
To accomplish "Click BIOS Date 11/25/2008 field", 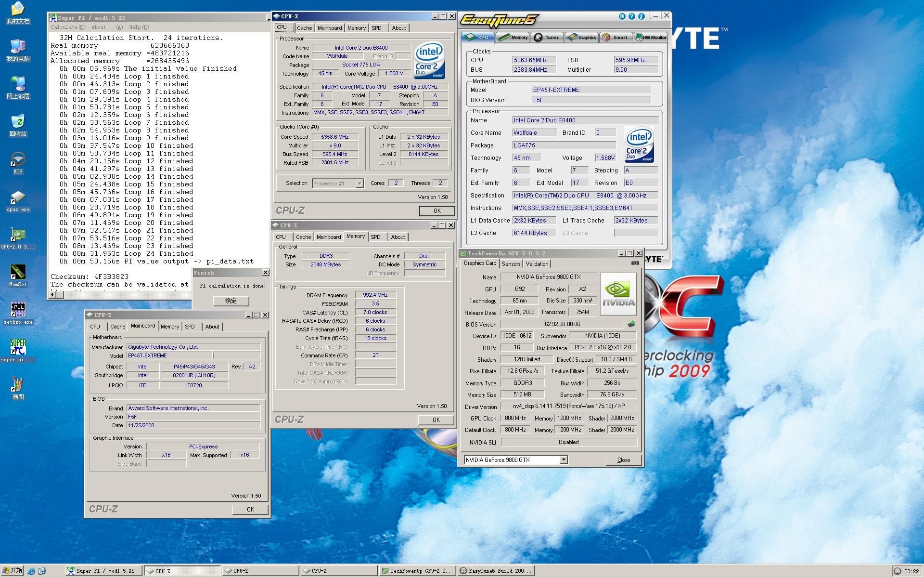I will tap(193, 425).
